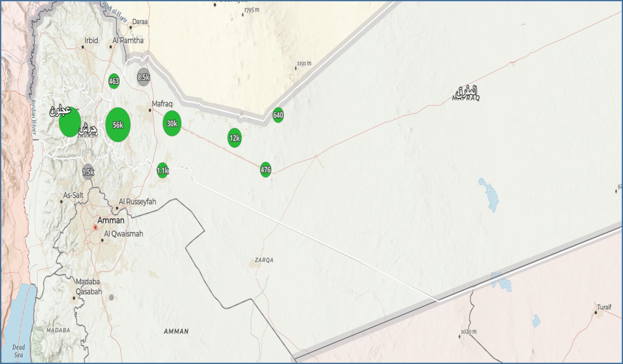
Task: Select the green 30k marker near Mafraq
Action: [x=172, y=123]
